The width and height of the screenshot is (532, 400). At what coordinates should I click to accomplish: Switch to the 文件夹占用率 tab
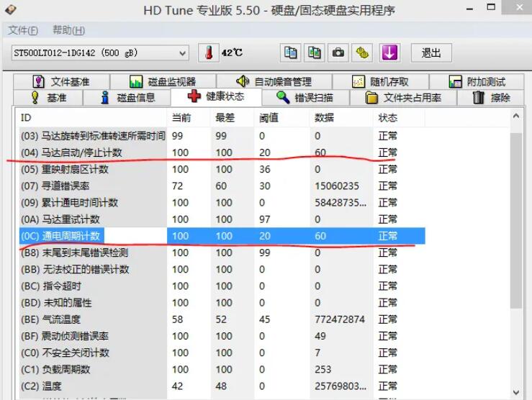click(x=403, y=98)
